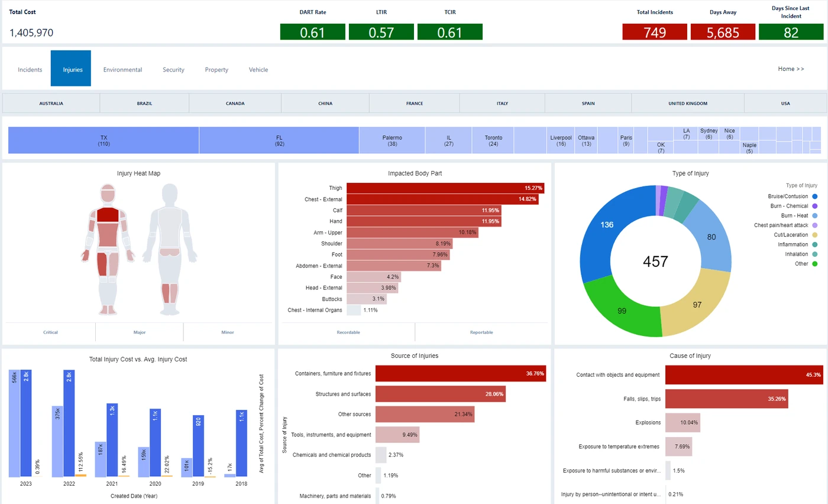Select the Thigh bar in Impacted Body Part

coord(445,188)
